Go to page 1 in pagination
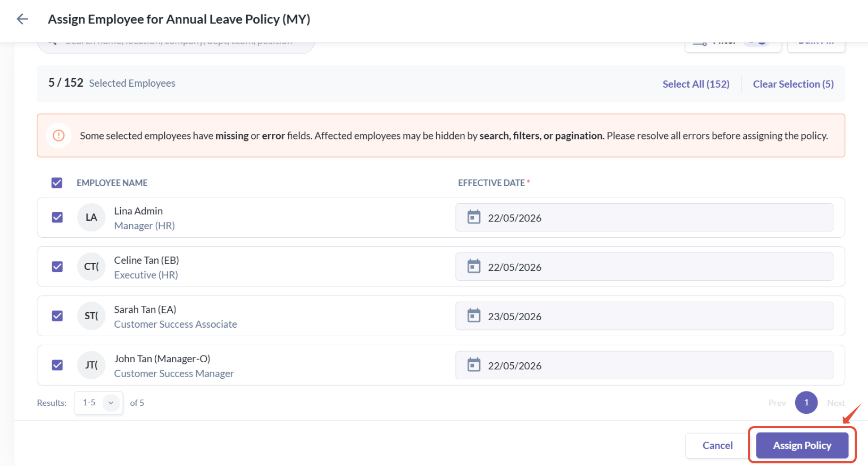Image resolution: width=868 pixels, height=466 pixels. 806,403
